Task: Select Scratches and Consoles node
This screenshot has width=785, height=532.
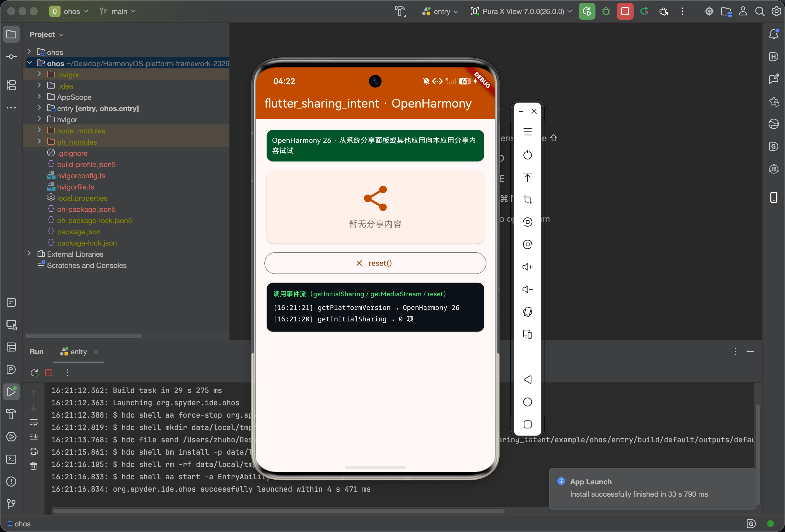Action: click(86, 265)
